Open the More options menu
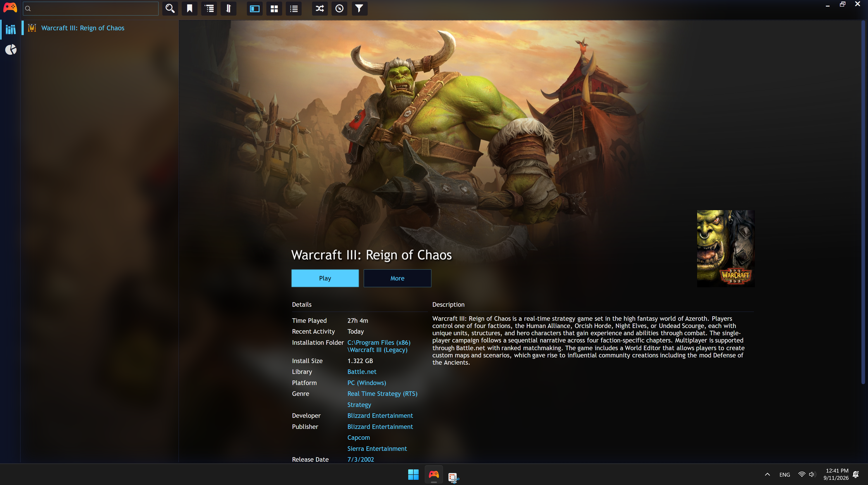This screenshot has height=485, width=868. tap(397, 278)
